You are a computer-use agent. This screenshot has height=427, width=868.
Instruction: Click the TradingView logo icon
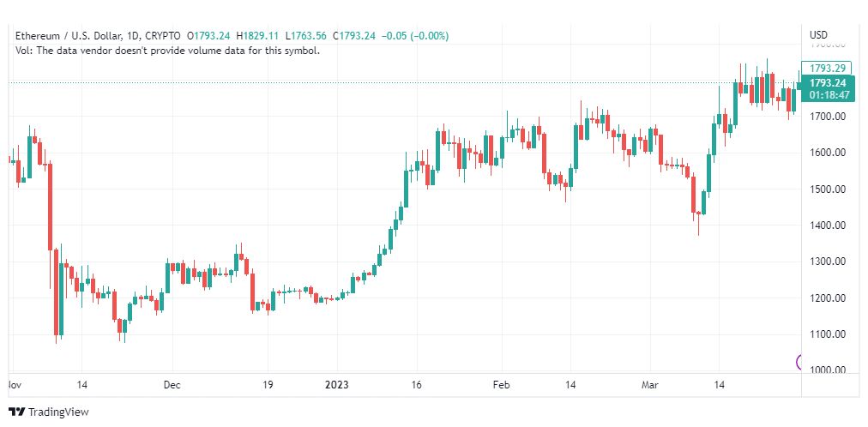click(17, 412)
